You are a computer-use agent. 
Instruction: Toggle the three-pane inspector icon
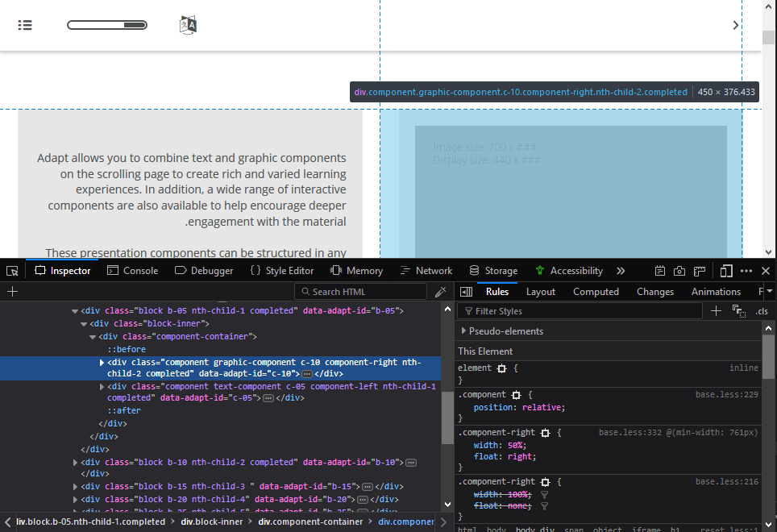point(467,292)
